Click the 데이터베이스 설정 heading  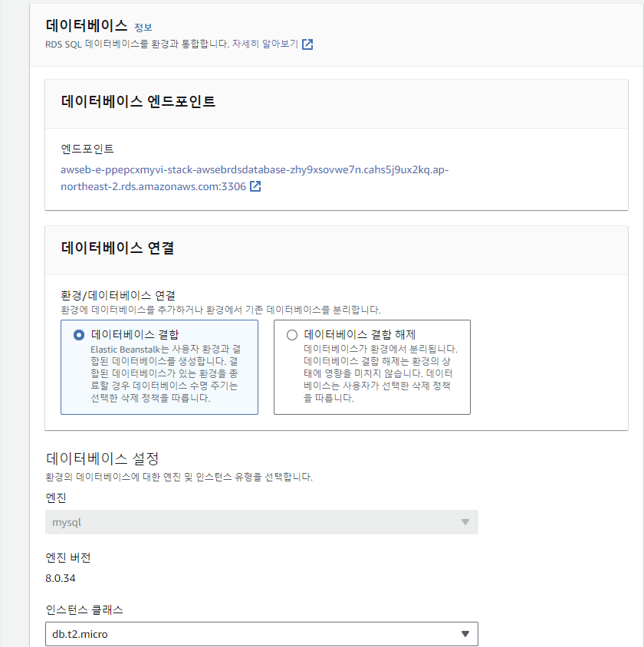tap(102, 458)
